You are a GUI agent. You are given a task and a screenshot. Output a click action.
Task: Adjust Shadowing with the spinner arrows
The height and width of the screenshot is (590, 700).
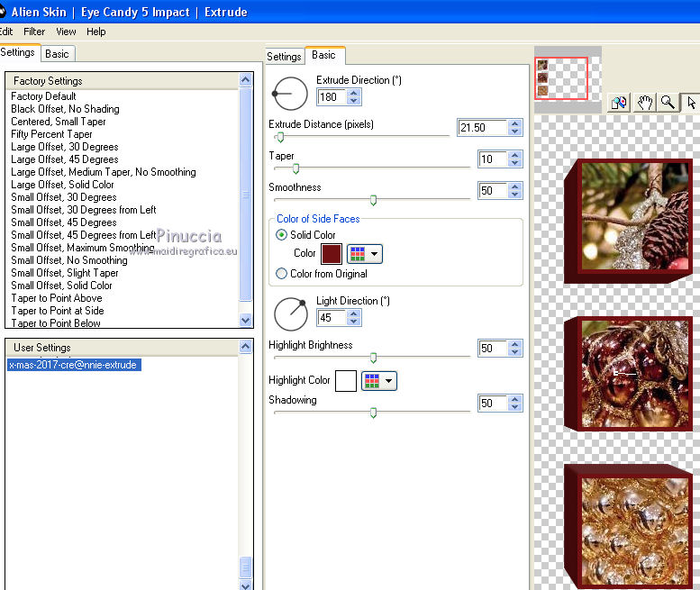[x=515, y=403]
